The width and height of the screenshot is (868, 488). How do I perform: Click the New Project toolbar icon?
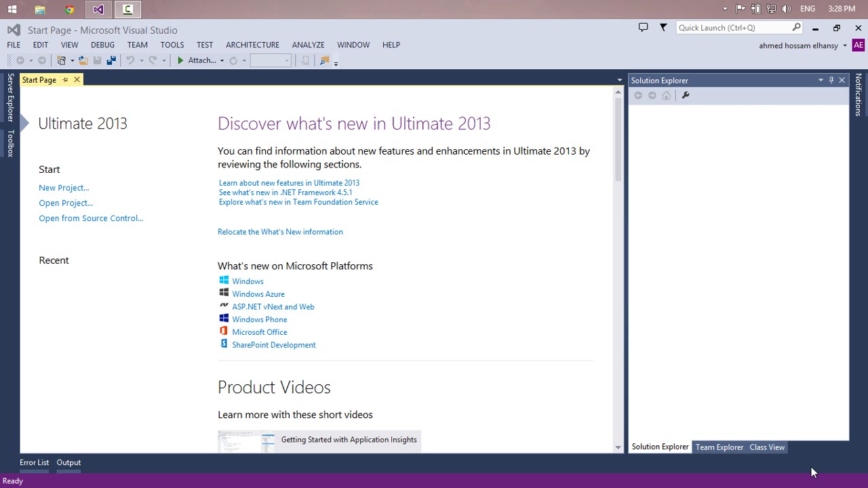point(62,60)
